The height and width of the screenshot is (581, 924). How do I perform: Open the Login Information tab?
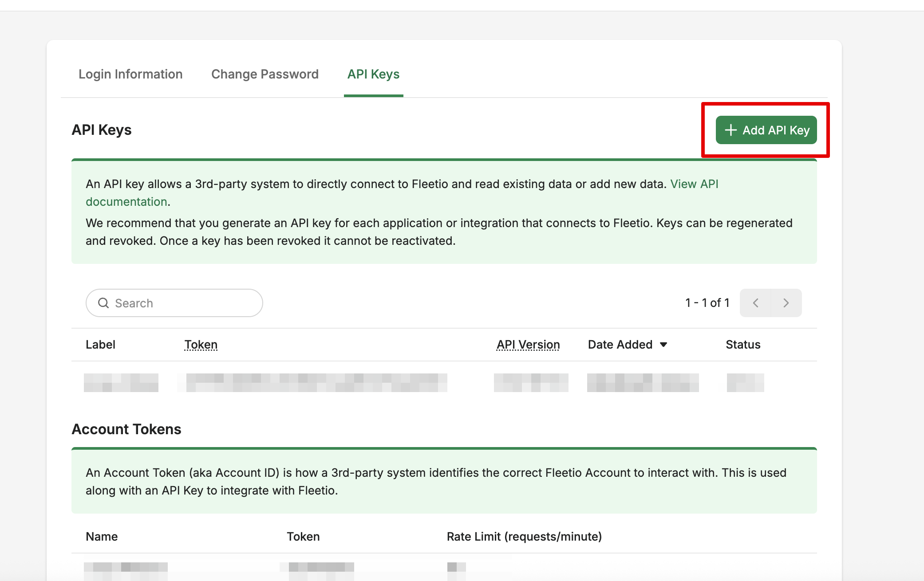pos(130,74)
